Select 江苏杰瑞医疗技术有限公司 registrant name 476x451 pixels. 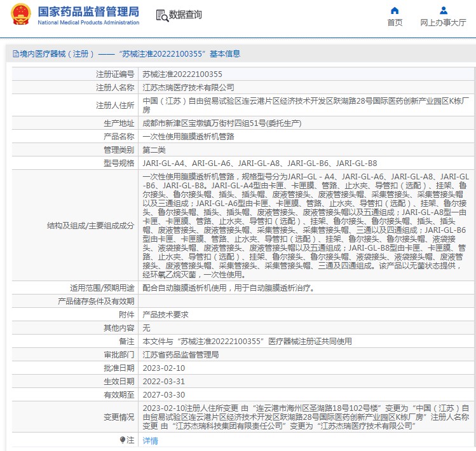(188, 88)
